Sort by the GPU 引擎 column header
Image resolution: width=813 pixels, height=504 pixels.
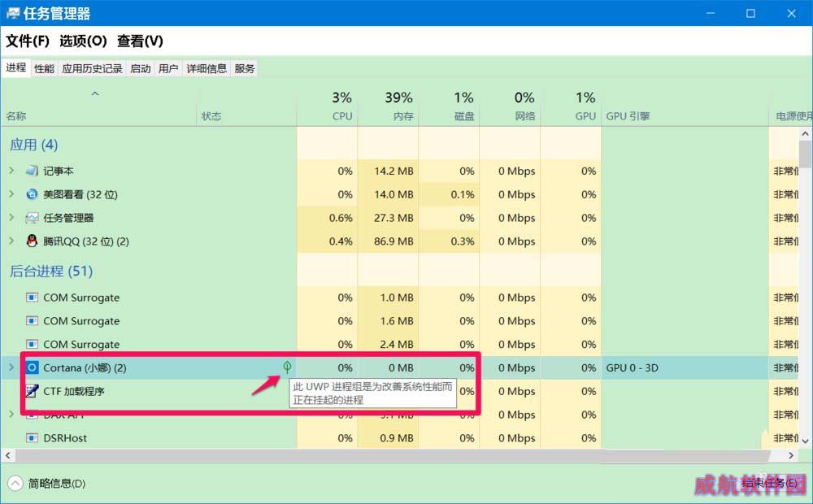[628, 116]
